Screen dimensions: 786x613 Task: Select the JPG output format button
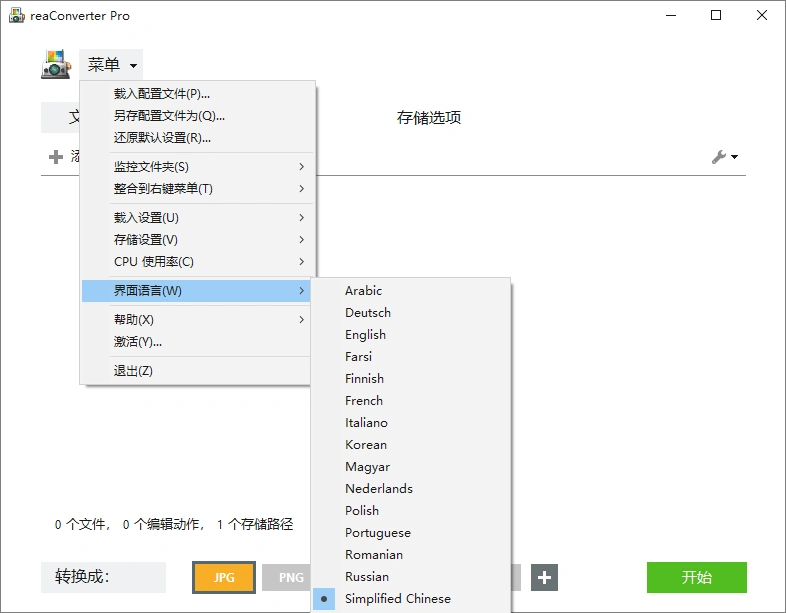tap(224, 577)
